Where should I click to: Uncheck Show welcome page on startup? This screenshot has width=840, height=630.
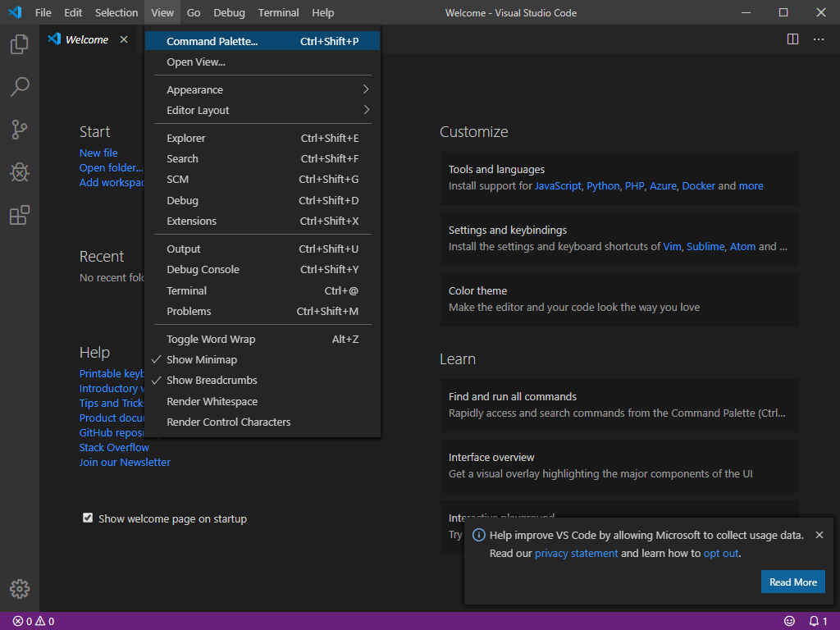point(88,518)
